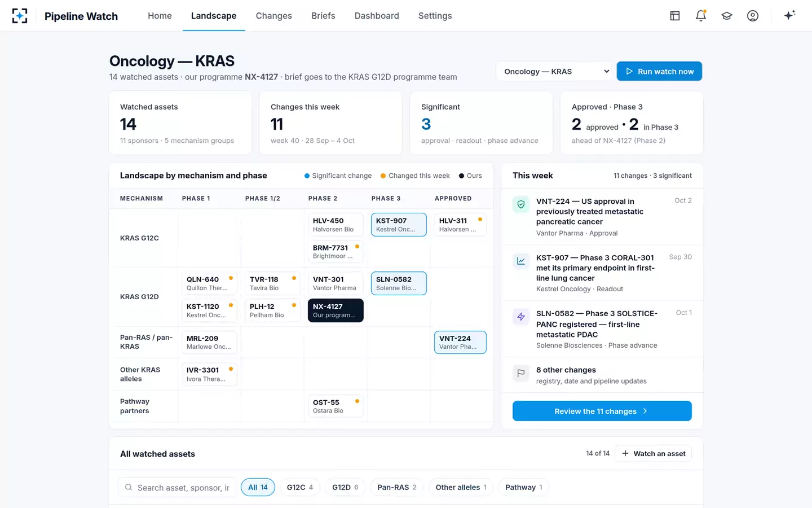Click the lightning icon beside SLN-0582 change
Image resolution: width=812 pixels, height=508 pixels.
pyautogui.click(x=521, y=317)
